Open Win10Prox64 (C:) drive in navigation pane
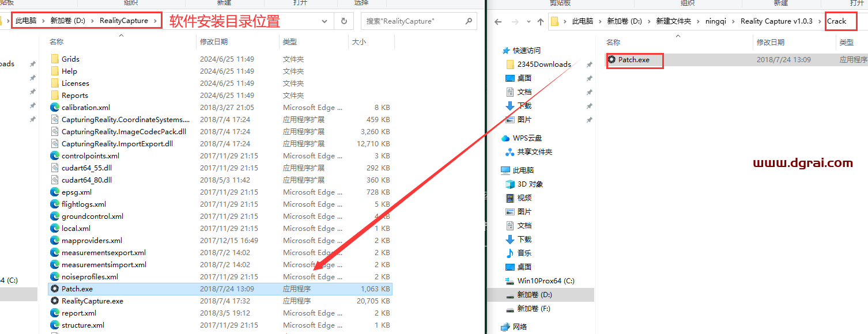The image size is (868, 334). tap(546, 280)
